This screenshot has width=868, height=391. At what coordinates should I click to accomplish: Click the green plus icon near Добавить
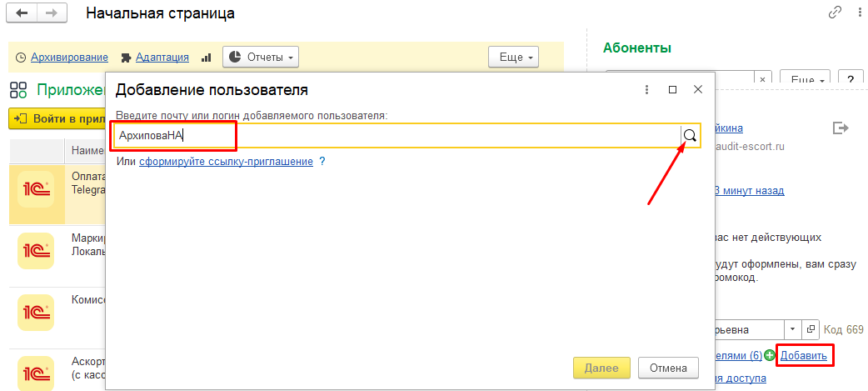[x=771, y=356]
